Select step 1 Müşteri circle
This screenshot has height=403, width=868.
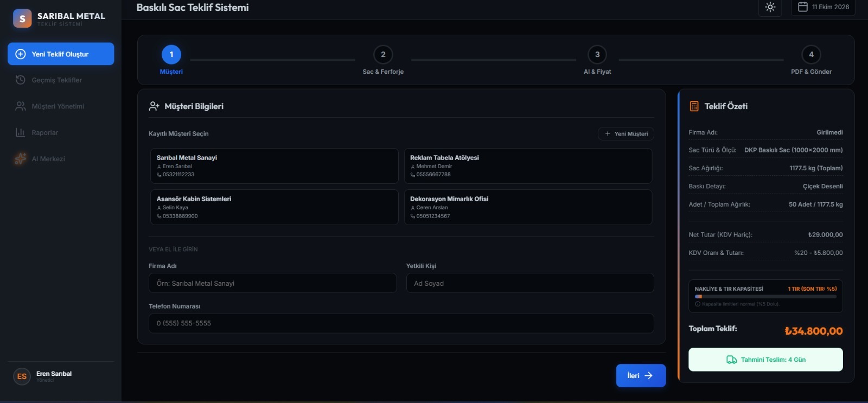point(171,54)
